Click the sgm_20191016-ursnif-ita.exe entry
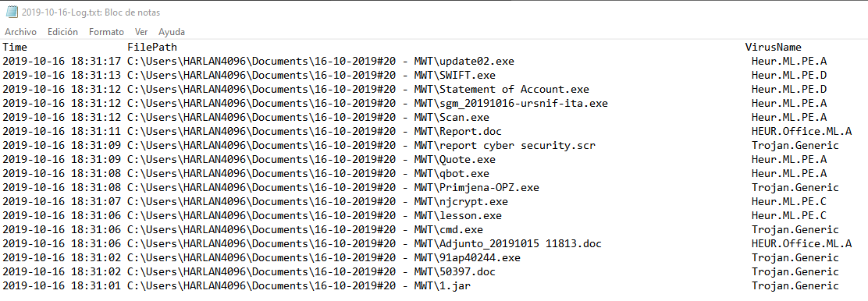868x301 pixels. point(523,104)
